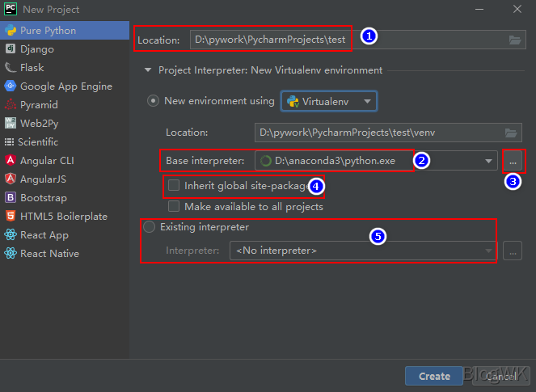Click the React App atom icon

click(11, 234)
